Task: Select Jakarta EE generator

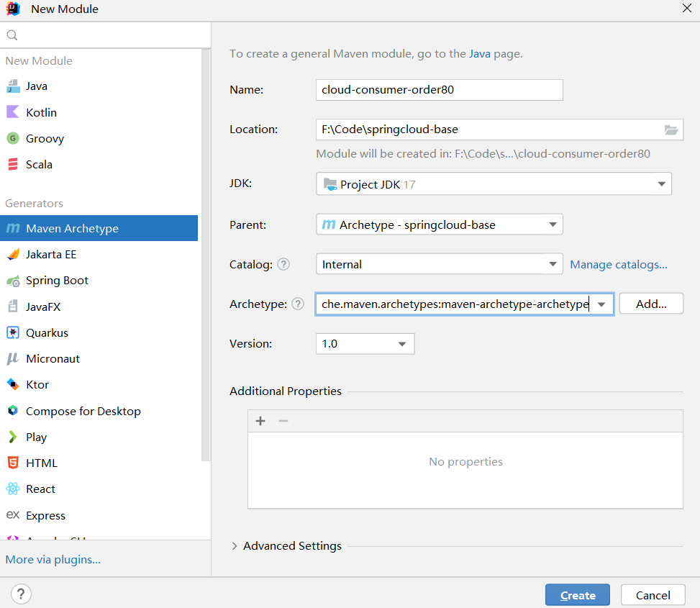Action: click(99, 254)
